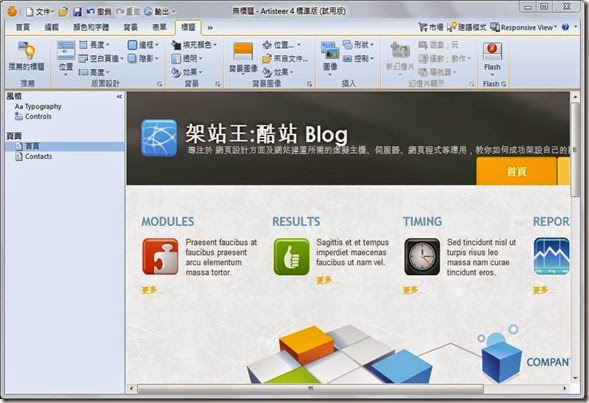589x403 pixels.
Task: Open the 長度 dropdown
Action: (95, 45)
